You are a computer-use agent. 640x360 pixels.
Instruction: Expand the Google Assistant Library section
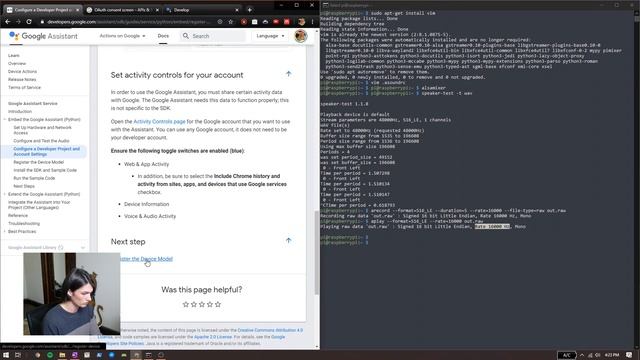(x=83, y=248)
